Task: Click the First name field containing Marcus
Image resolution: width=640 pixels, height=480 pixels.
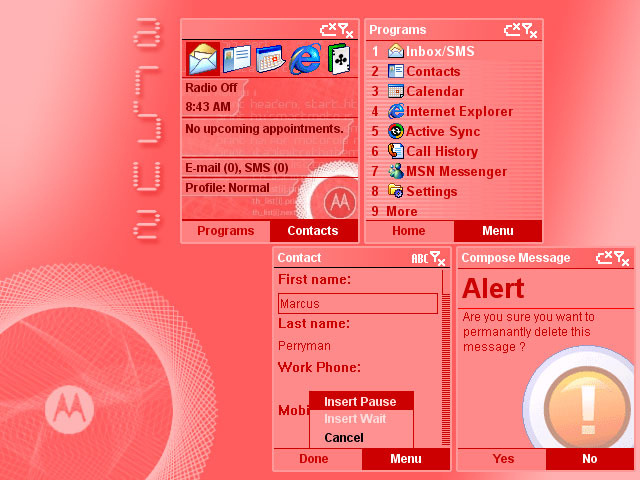Action: 358,303
